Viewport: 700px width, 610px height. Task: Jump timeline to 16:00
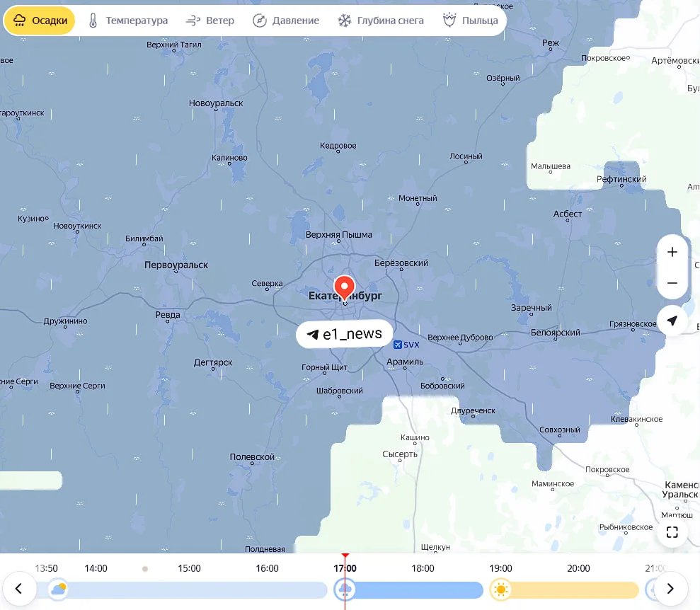click(x=267, y=568)
